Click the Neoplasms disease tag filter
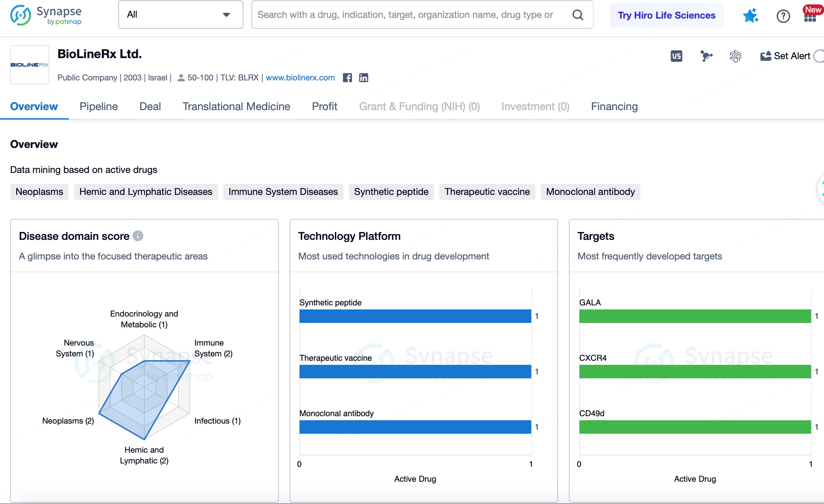824x504 pixels. coord(40,192)
